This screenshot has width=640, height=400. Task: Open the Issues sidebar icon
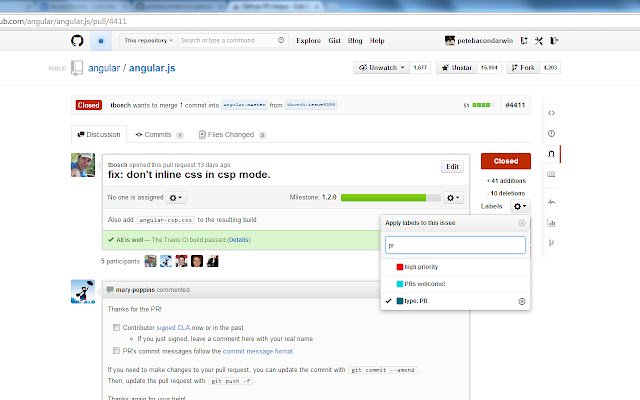click(551, 133)
